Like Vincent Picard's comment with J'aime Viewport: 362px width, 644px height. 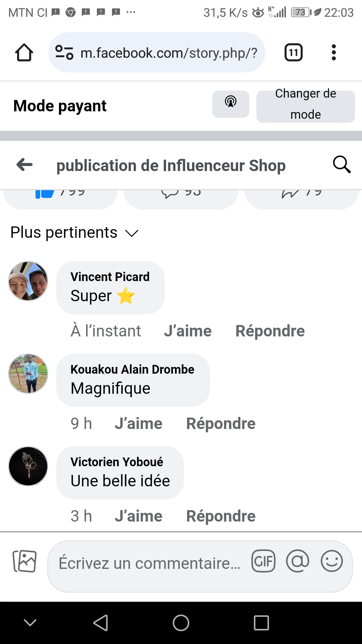pos(188,331)
